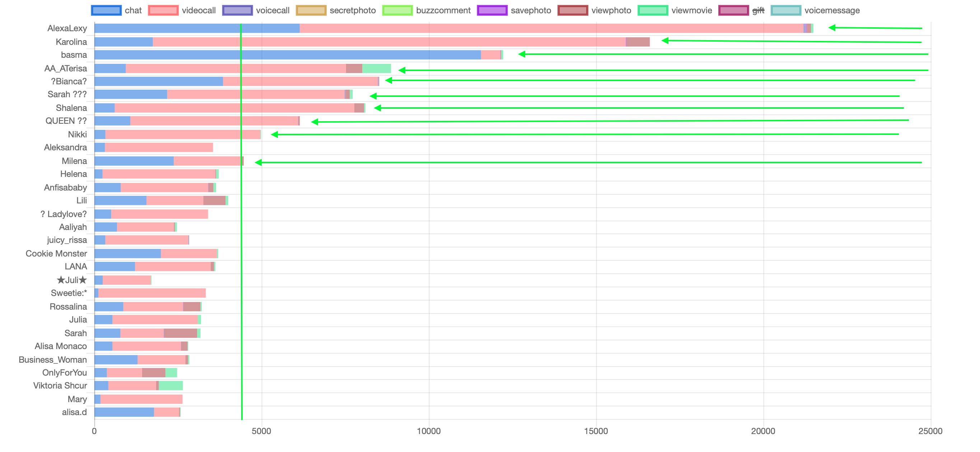Click the Aaliyah axis label
Image resolution: width=980 pixels, height=452 pixels.
pos(73,227)
